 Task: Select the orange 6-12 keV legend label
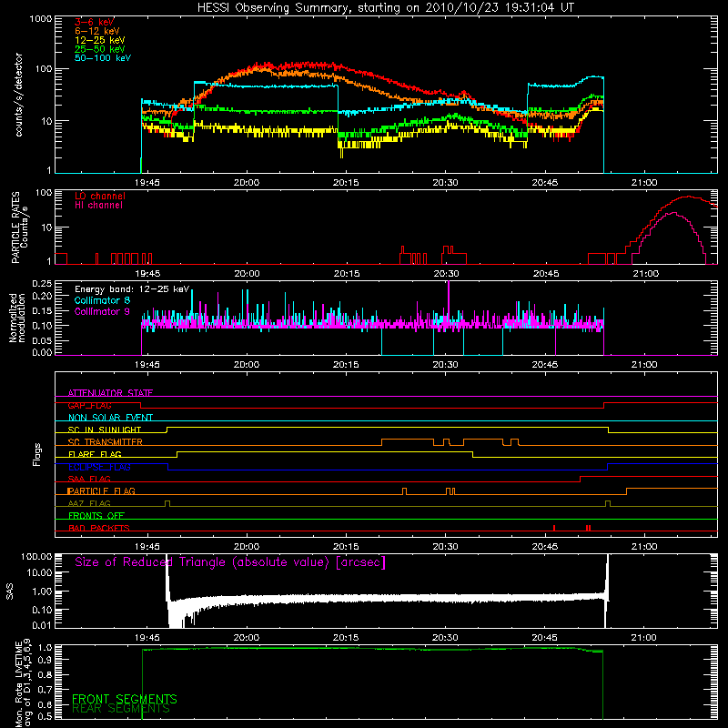[97, 31]
